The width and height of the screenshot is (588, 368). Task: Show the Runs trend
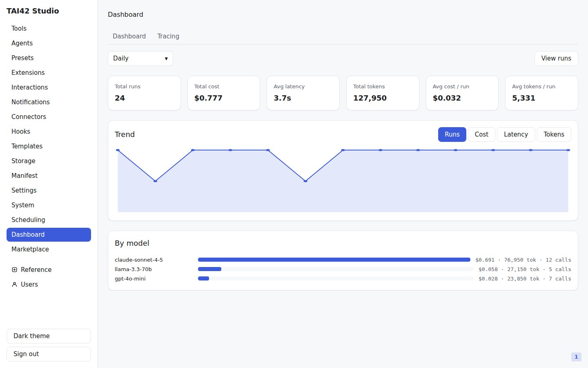click(452, 135)
